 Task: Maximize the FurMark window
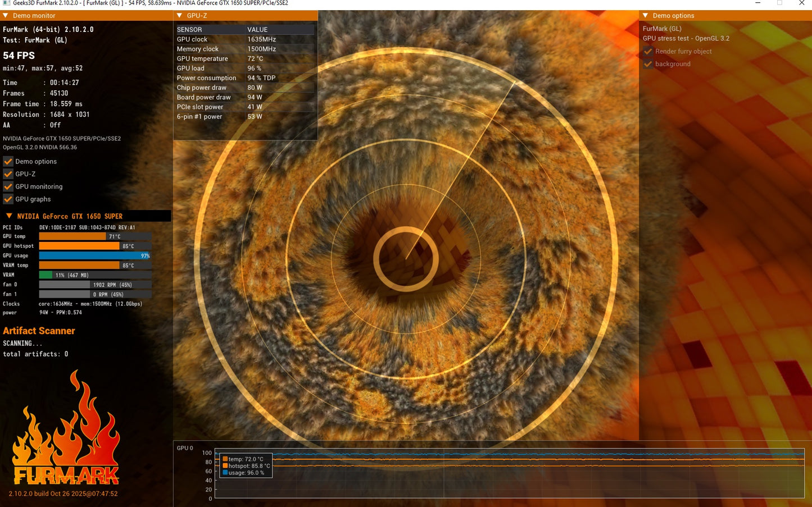click(779, 3)
